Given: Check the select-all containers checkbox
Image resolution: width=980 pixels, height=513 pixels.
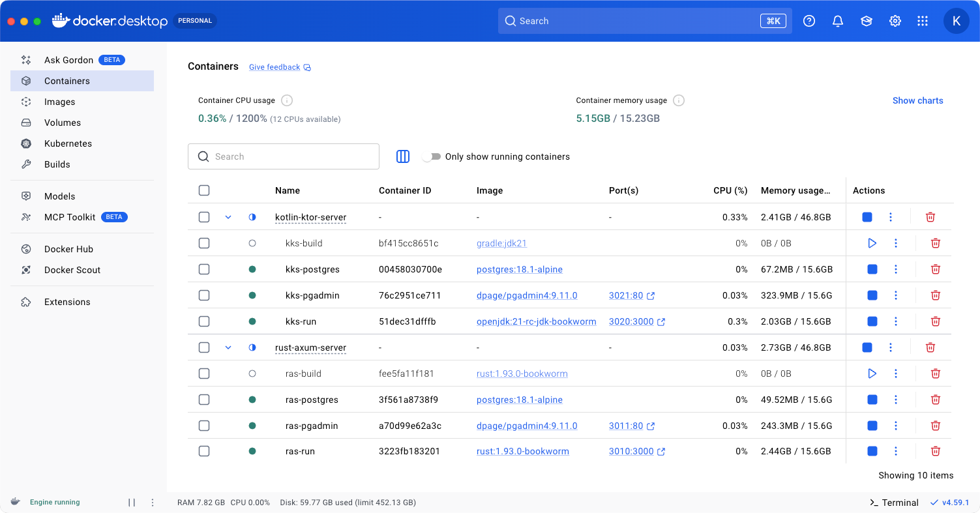Looking at the screenshot, I should [204, 190].
